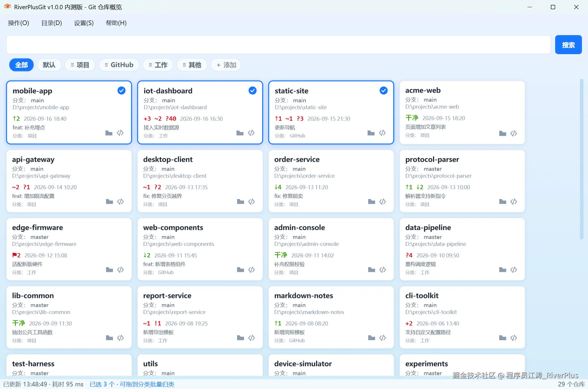This screenshot has height=389, width=588.
Task: Open the 操作(O) menu
Action: (18, 23)
